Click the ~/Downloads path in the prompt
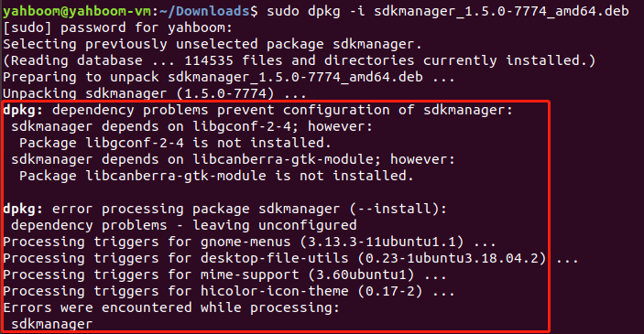Screen dimensions: 644x334 pyautogui.click(x=204, y=11)
